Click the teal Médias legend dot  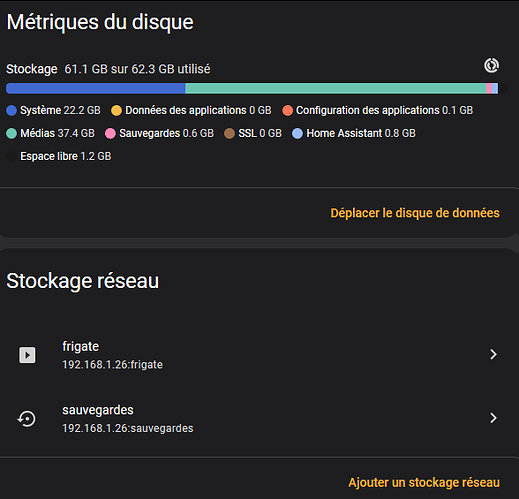pos(12,134)
